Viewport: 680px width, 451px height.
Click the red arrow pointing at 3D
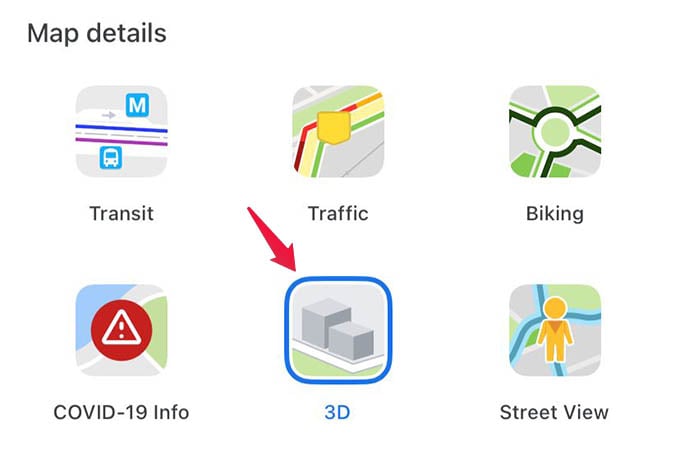272,239
